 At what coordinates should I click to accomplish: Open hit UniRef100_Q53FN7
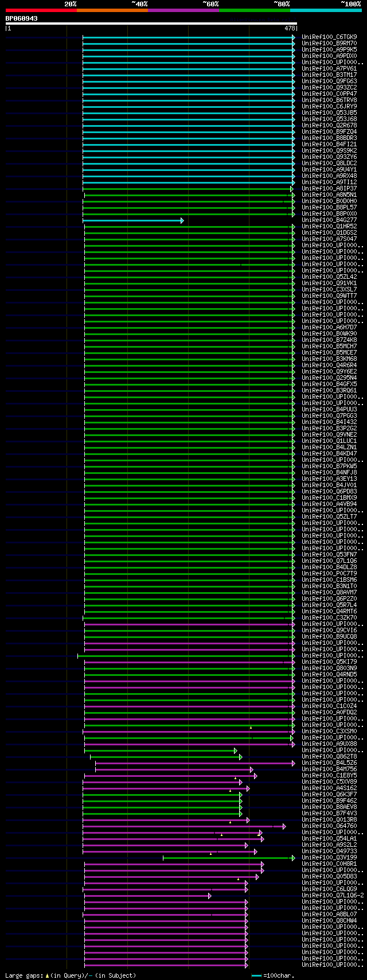click(329, 554)
